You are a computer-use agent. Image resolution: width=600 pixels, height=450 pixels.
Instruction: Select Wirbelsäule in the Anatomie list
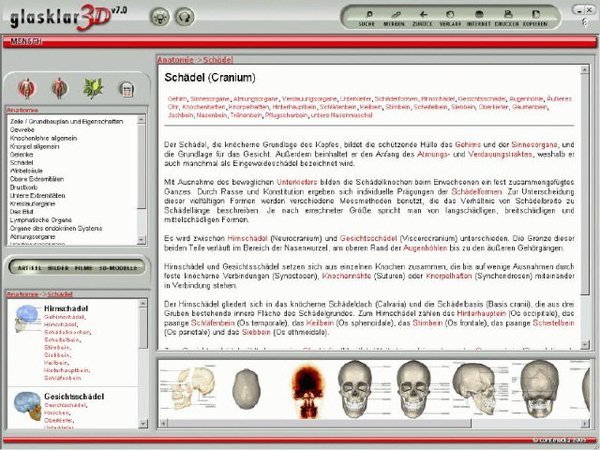26,171
